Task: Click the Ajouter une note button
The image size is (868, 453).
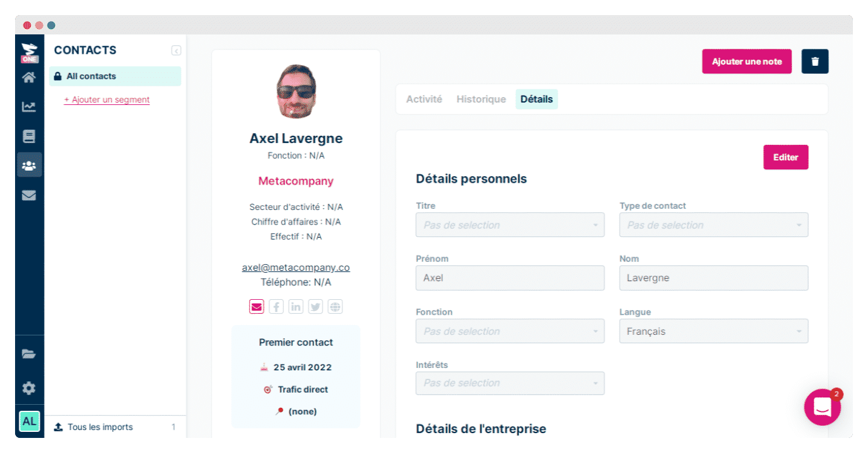Action: tap(747, 62)
